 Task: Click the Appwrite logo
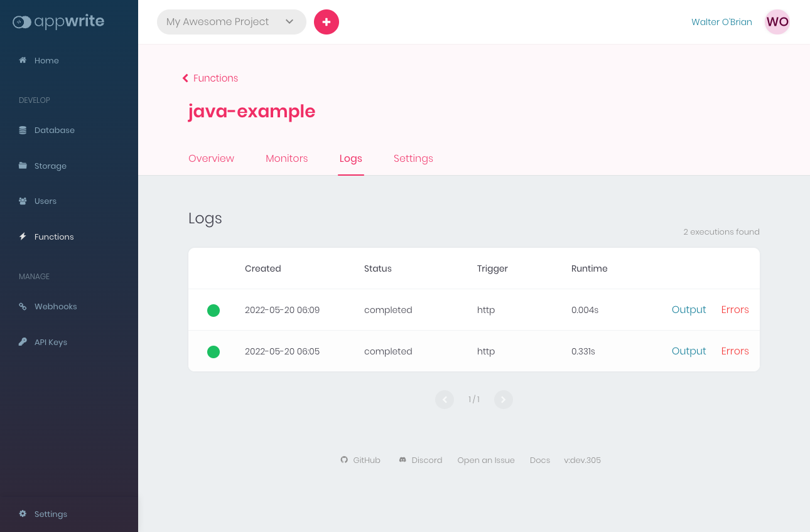(58, 21)
